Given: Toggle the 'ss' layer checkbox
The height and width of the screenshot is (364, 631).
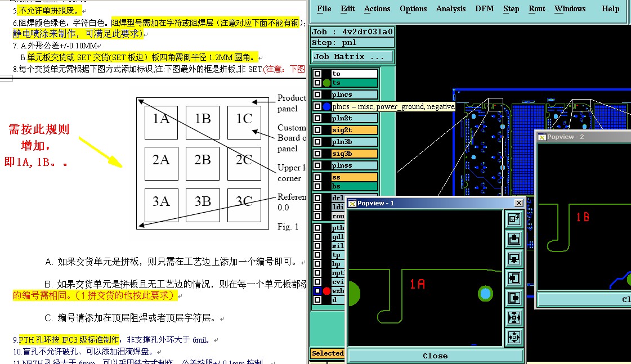Looking at the screenshot, I should [317, 177].
